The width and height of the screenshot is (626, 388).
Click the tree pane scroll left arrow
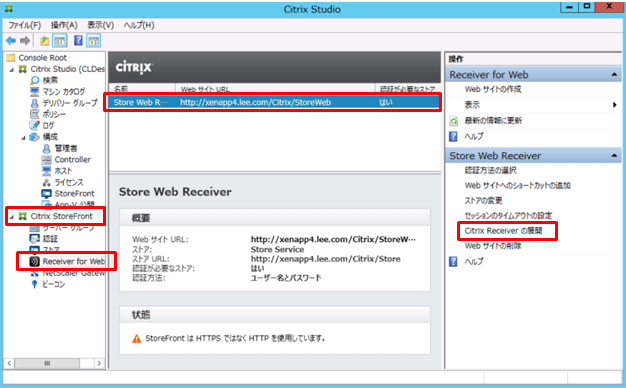pyautogui.click(x=10, y=363)
